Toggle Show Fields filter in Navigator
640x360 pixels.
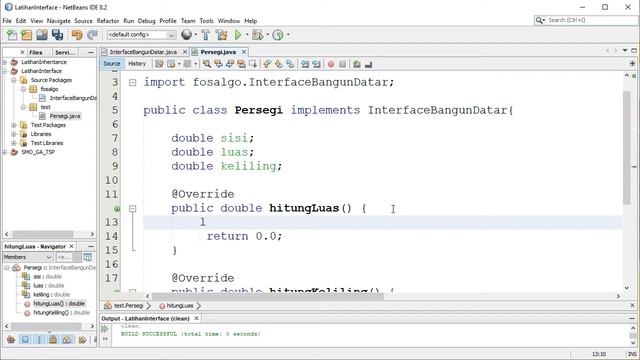[25, 340]
